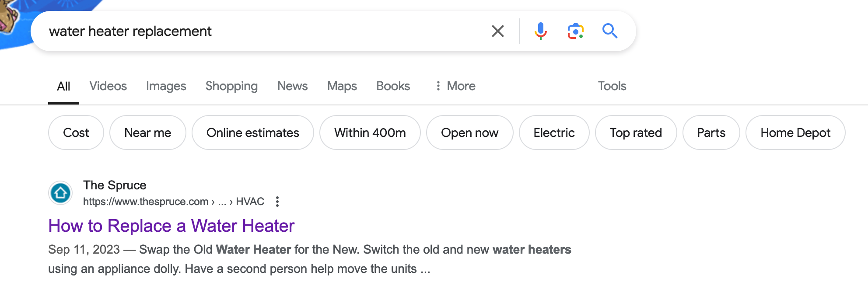The image size is (868, 293).
Task: Open Google Lens camera search
Action: pyautogui.click(x=575, y=31)
